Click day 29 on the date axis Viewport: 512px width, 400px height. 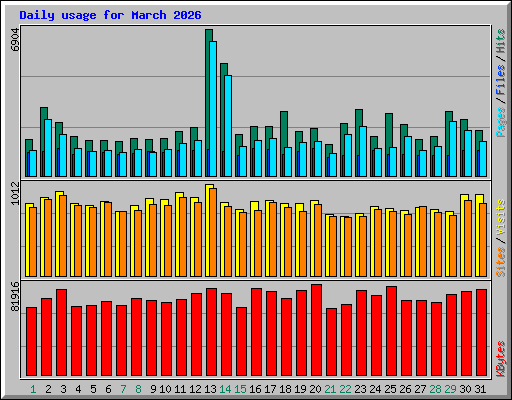tap(450, 389)
